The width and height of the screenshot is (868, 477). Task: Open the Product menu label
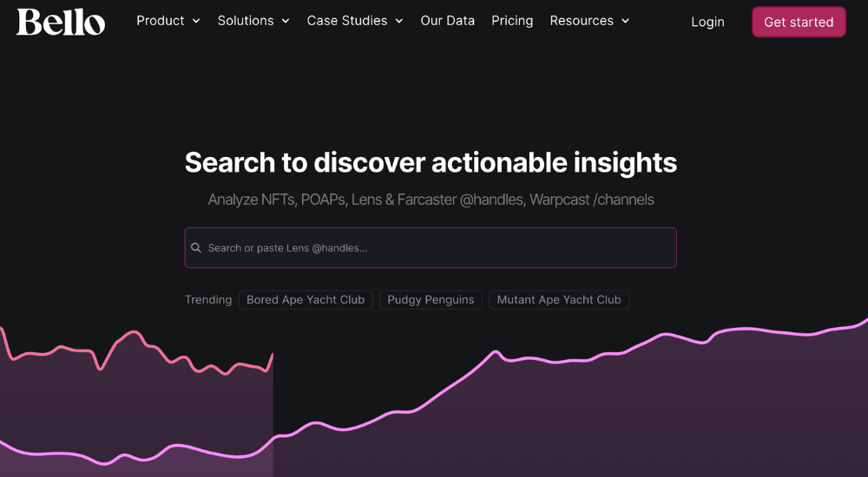[x=161, y=21]
